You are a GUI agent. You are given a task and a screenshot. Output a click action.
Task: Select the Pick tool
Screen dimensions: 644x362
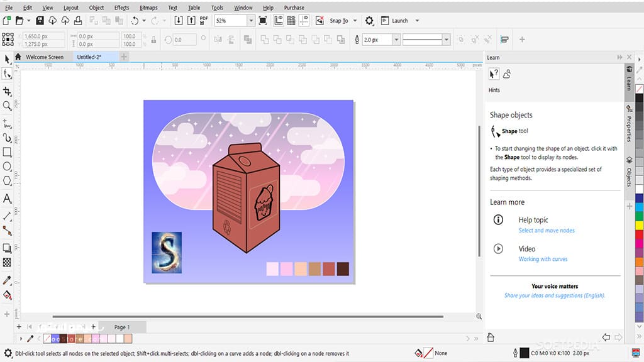point(7,60)
